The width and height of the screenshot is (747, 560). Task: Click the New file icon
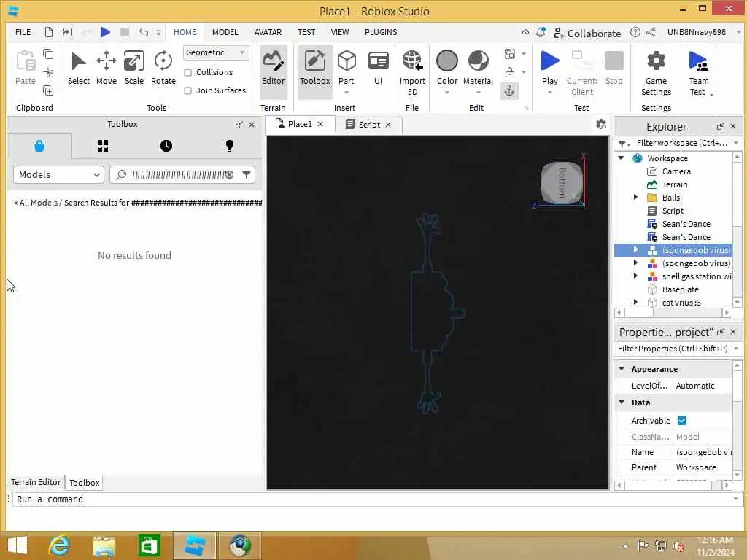click(49, 32)
